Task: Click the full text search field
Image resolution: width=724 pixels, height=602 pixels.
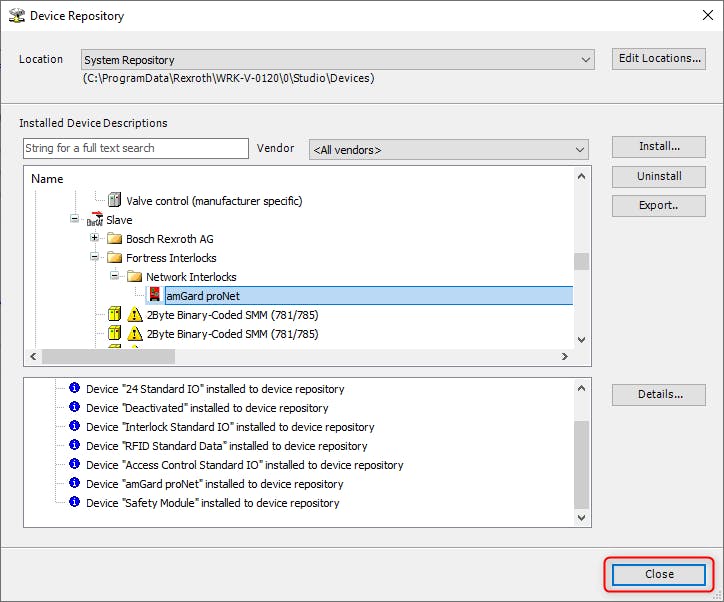Action: pyautogui.click(x=136, y=148)
